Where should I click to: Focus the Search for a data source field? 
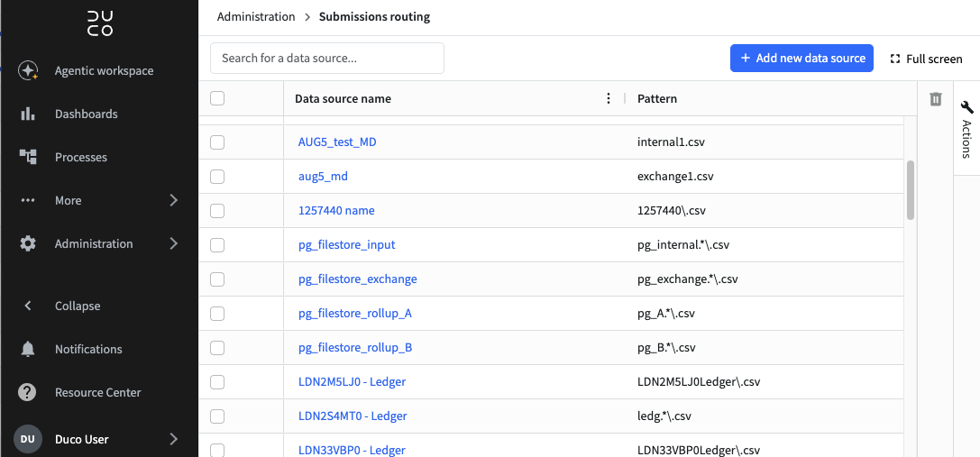click(x=327, y=59)
